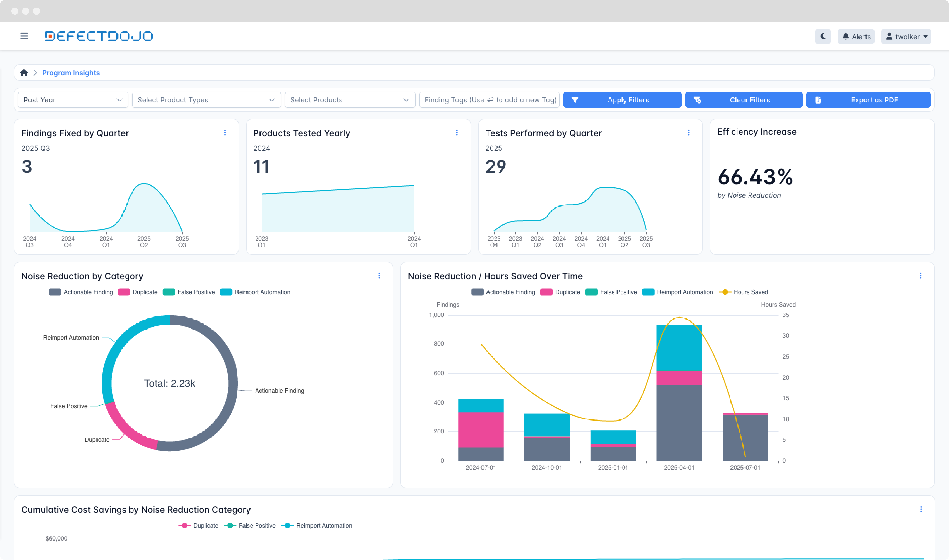Viewport: 949px width, 560px height.
Task: Toggle Duplicate legend in donut chart
Action: tap(138, 292)
